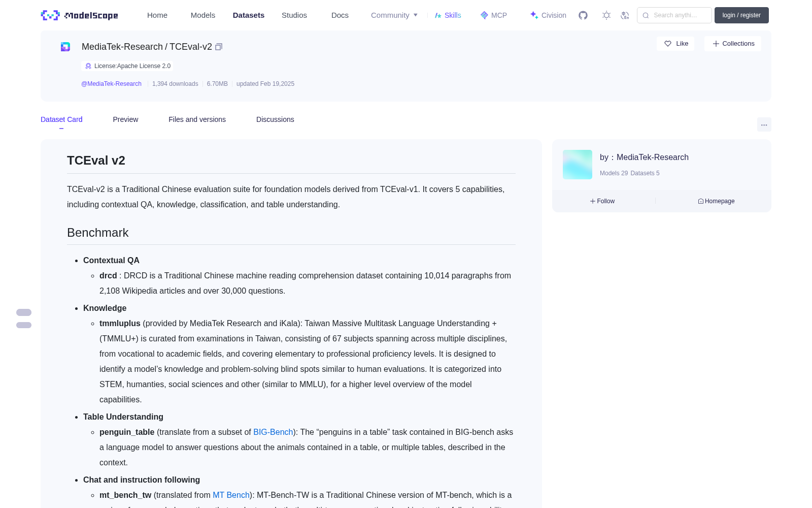Open the Skills page
Viewport: 812px width, 508px height.
(448, 15)
